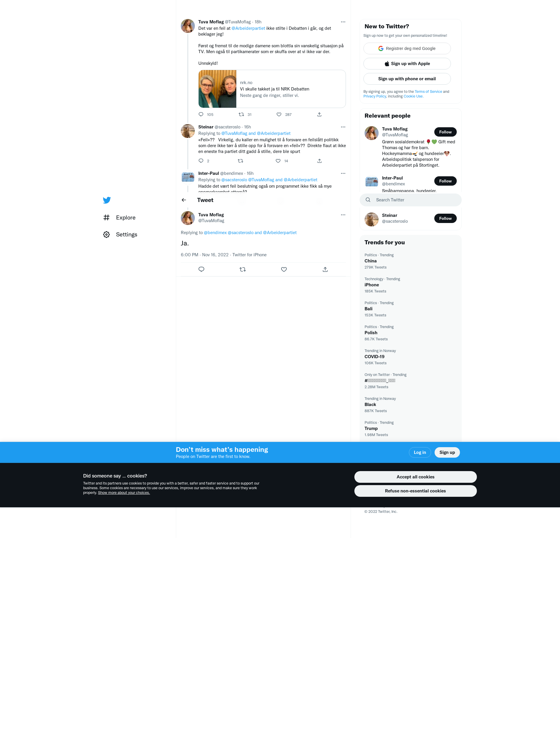Open the Polish trend
The width and height of the screenshot is (560, 730).
pyautogui.click(x=411, y=333)
